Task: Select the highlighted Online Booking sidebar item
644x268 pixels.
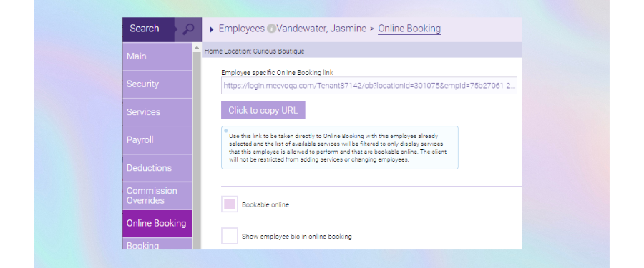Action: coord(157,223)
